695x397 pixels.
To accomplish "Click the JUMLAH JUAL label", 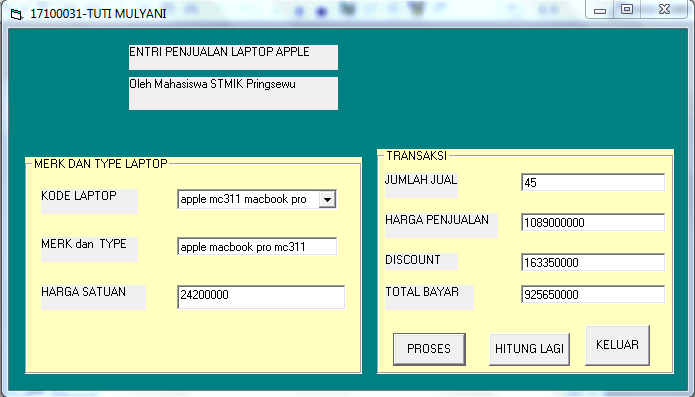I will tap(421, 185).
